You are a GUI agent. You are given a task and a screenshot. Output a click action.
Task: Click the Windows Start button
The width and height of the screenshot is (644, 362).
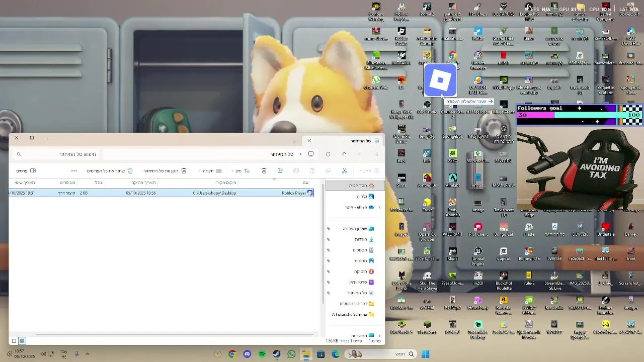pyautogui.click(x=425, y=354)
